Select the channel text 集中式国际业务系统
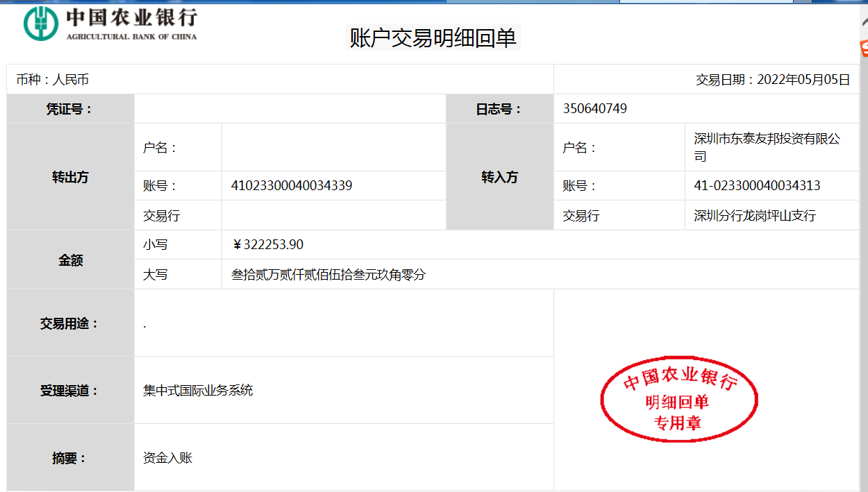Viewport: 868px width, 492px height. click(x=198, y=391)
